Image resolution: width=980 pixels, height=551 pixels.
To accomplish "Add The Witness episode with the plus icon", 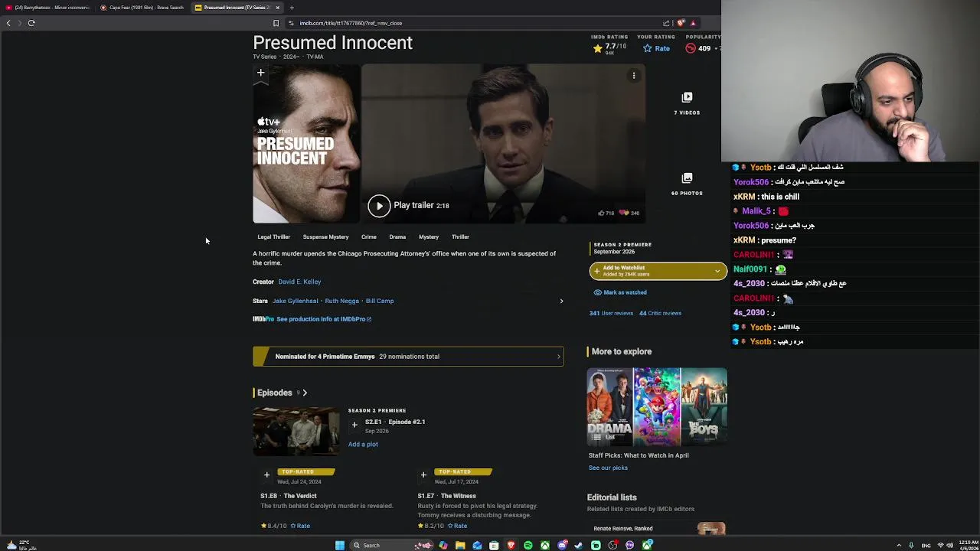I will (423, 474).
